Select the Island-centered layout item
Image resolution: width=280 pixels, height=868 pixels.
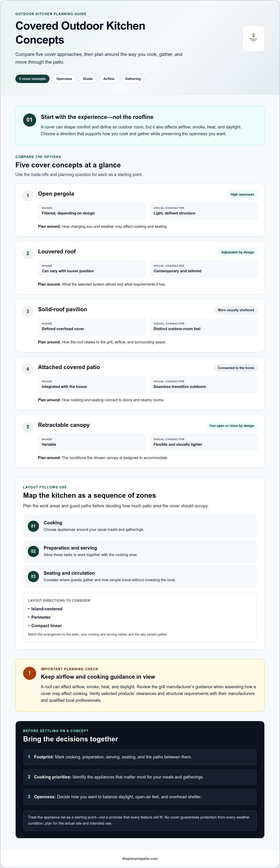(x=47, y=609)
